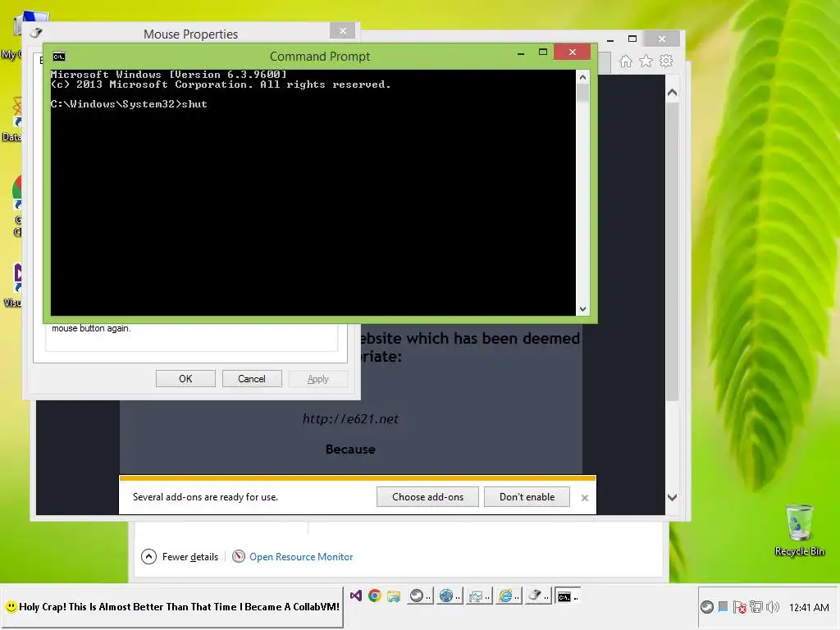Image resolution: width=840 pixels, height=630 pixels.
Task: Switch to the Mouse Properties taskbar button
Action: click(x=538, y=596)
